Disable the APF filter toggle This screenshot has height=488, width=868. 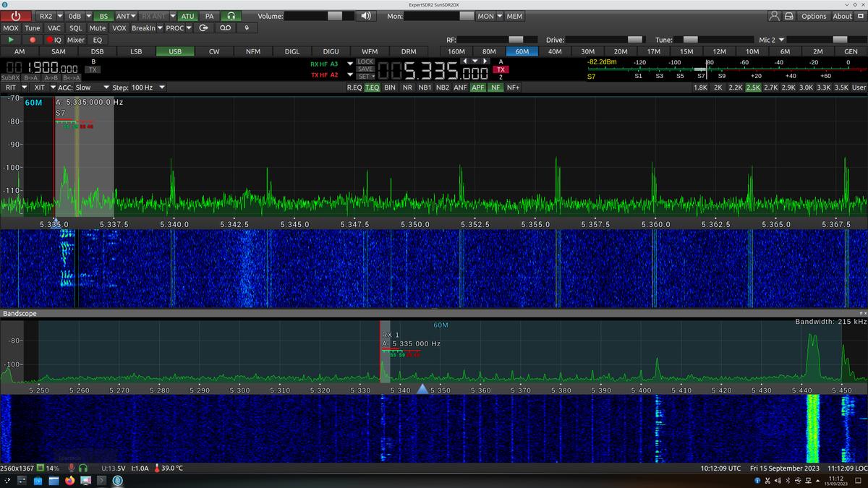click(478, 87)
